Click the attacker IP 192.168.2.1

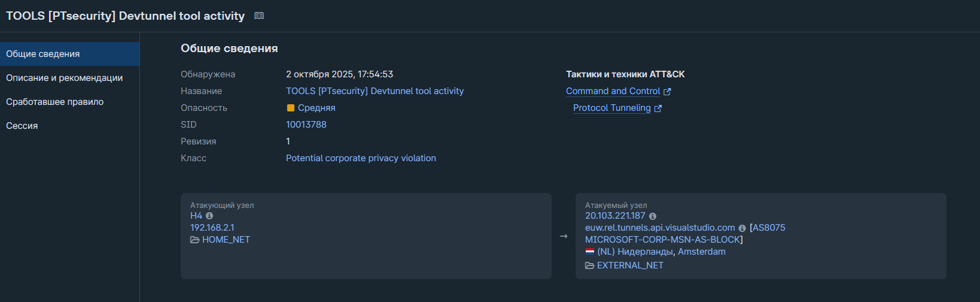[x=212, y=228]
